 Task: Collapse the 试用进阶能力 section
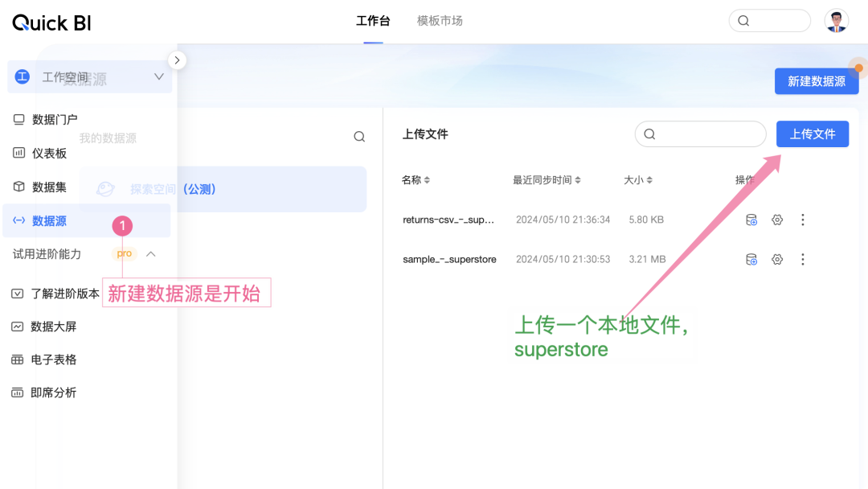coord(150,254)
